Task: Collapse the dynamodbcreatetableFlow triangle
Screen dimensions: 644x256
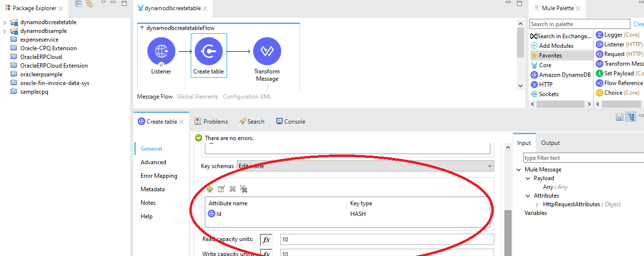Action: (x=142, y=28)
